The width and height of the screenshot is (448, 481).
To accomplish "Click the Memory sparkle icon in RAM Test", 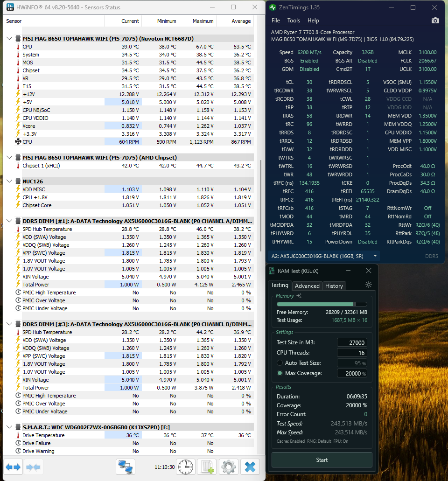I will [x=299, y=295].
